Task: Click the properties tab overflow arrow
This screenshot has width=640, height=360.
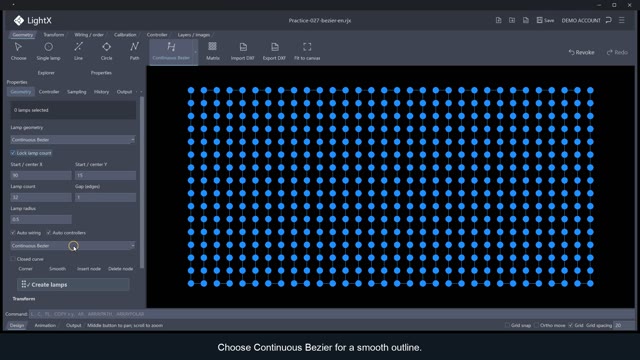Action: (x=141, y=92)
